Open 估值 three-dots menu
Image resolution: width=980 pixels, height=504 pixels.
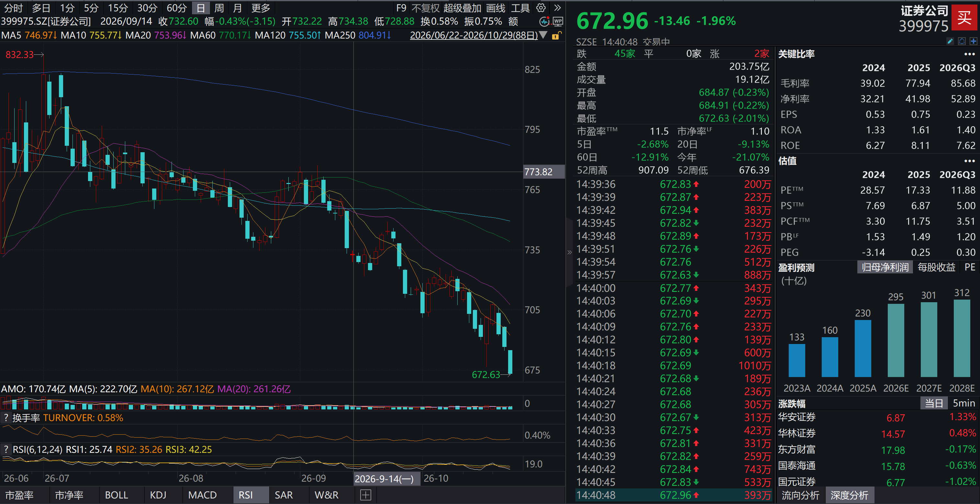[x=969, y=161]
